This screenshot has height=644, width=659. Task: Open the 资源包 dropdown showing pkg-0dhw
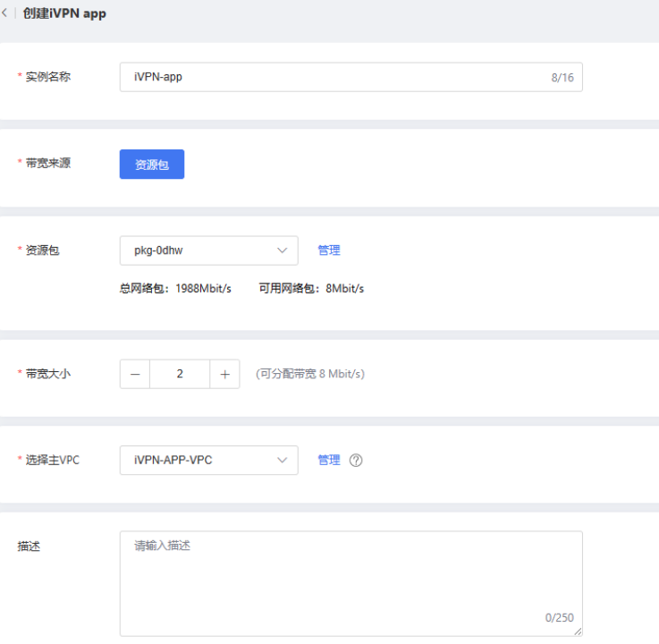208,250
